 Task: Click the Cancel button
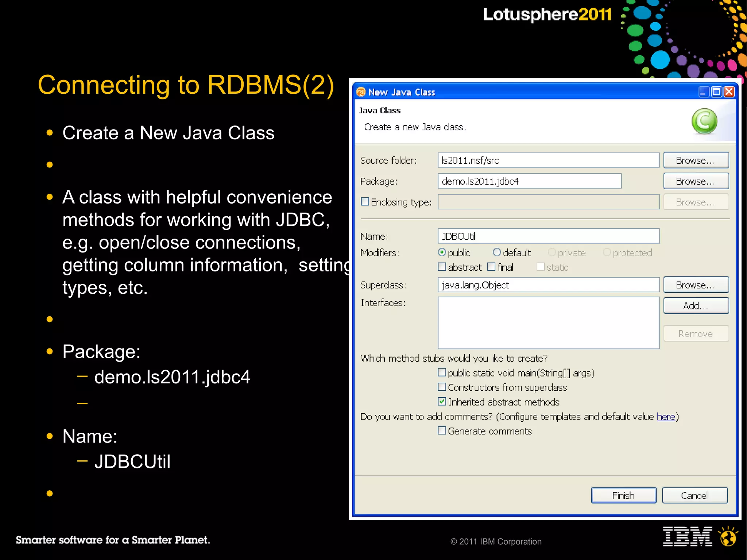pyautogui.click(x=695, y=495)
